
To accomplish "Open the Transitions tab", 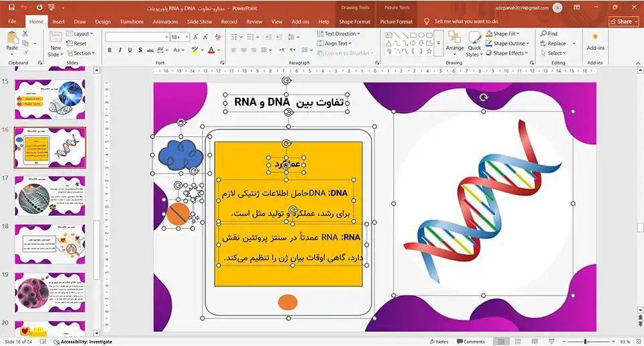I will click(x=132, y=21).
